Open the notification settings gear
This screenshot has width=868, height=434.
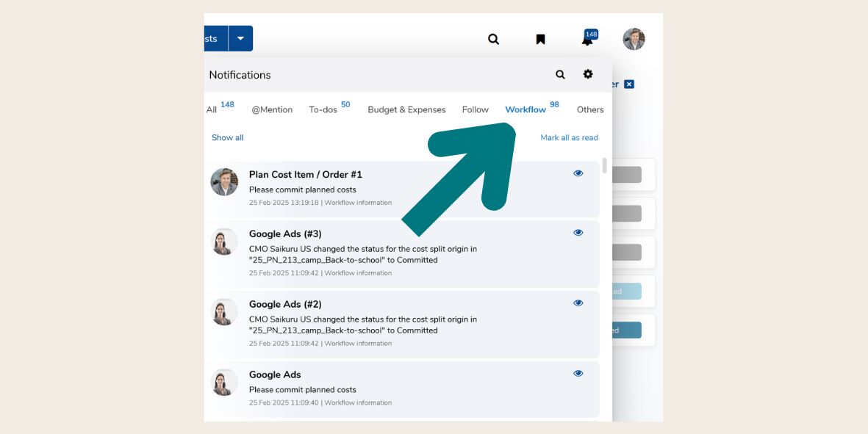[x=587, y=74]
